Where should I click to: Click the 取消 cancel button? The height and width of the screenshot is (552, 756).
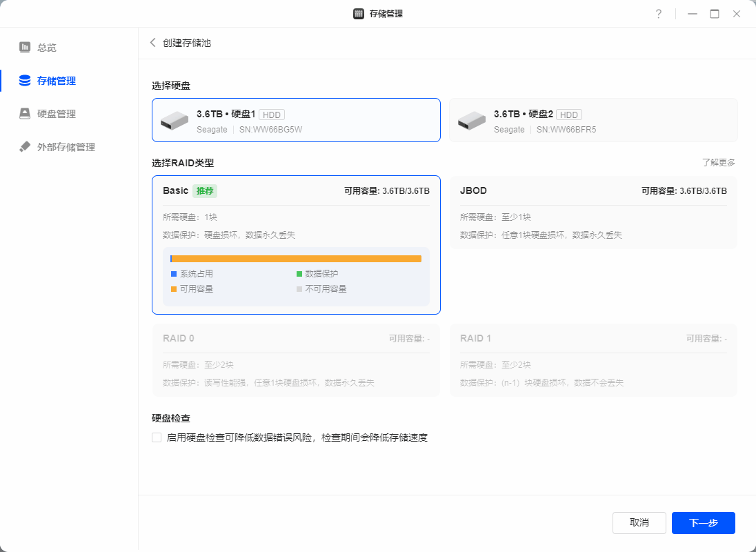click(x=639, y=523)
